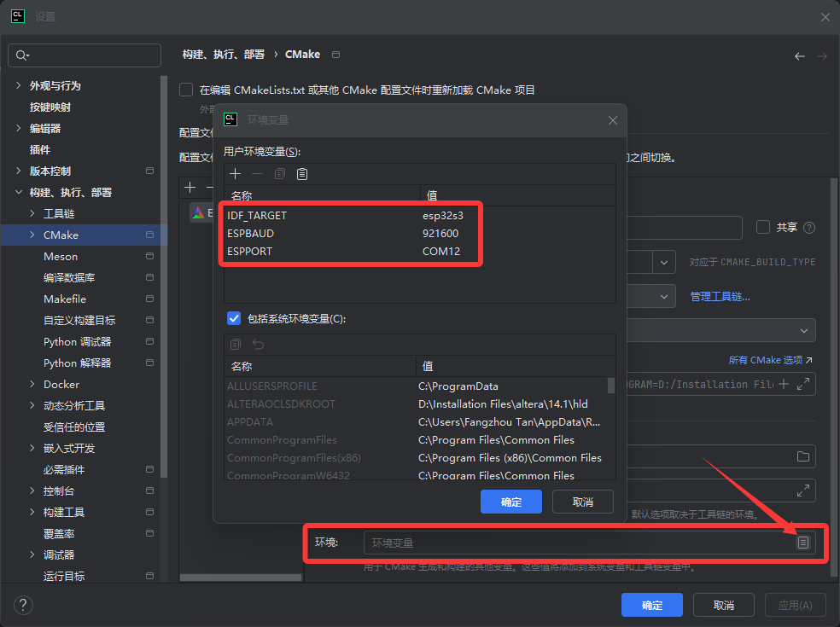Click project icon beside 覆盖率
840x627 pixels.
[x=150, y=533]
